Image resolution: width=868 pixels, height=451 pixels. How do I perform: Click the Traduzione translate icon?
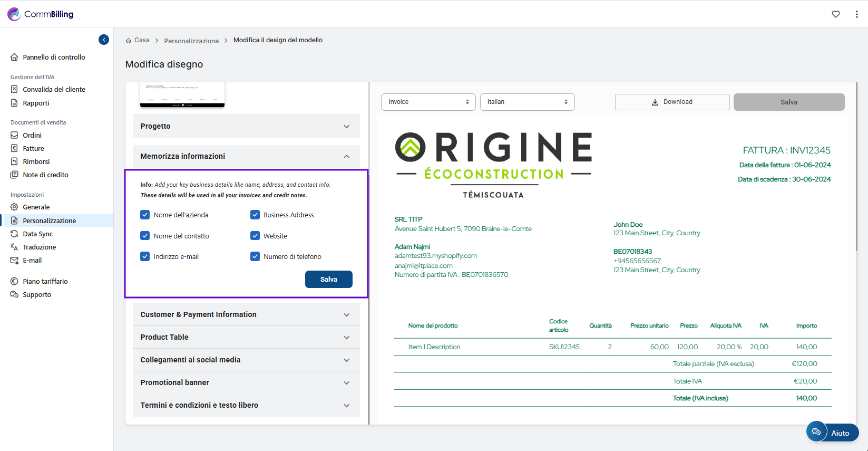[14, 247]
